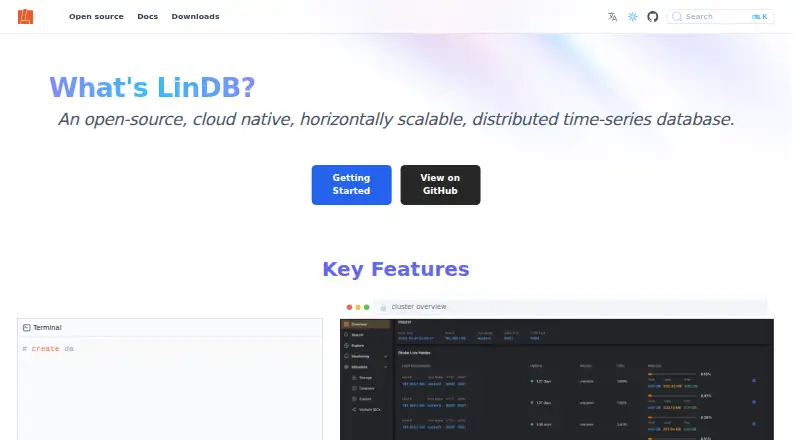Image resolution: width=800 pixels, height=440 pixels.
Task: Toggle the color theme icon
Action: click(633, 17)
